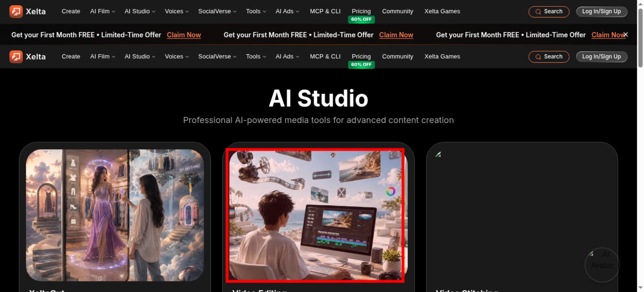Open Search in the top navigation bar
Screen dimensions: 644x292
[x=549, y=12]
